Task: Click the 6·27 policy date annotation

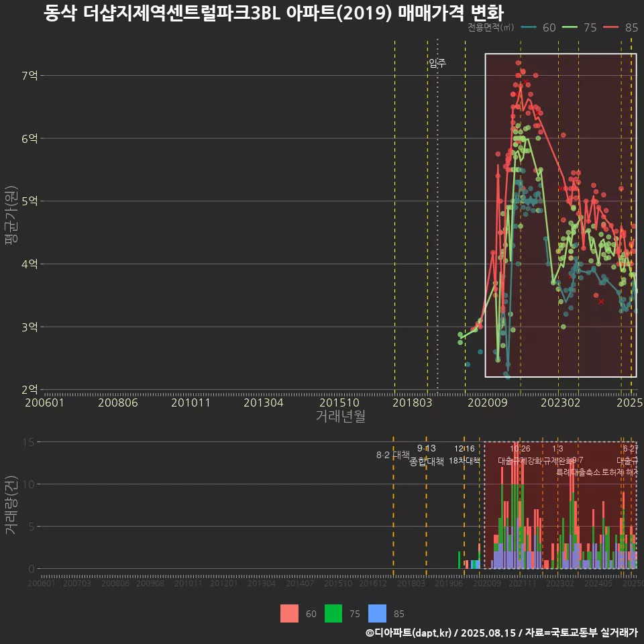Action: (x=631, y=449)
